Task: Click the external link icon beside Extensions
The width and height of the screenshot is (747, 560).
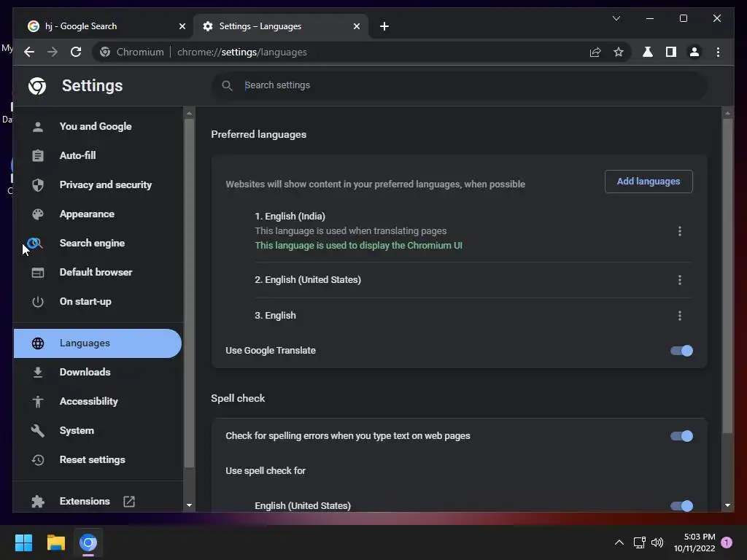Action: click(129, 502)
